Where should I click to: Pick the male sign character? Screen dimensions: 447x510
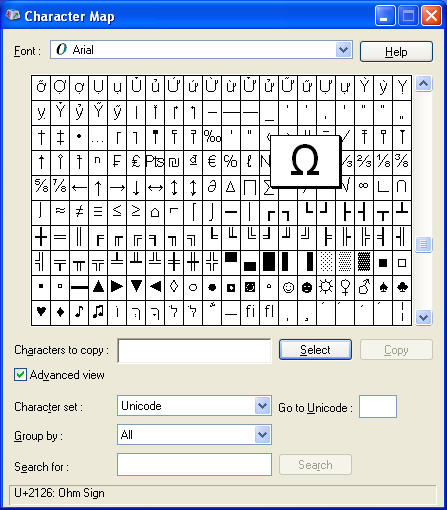click(x=364, y=288)
